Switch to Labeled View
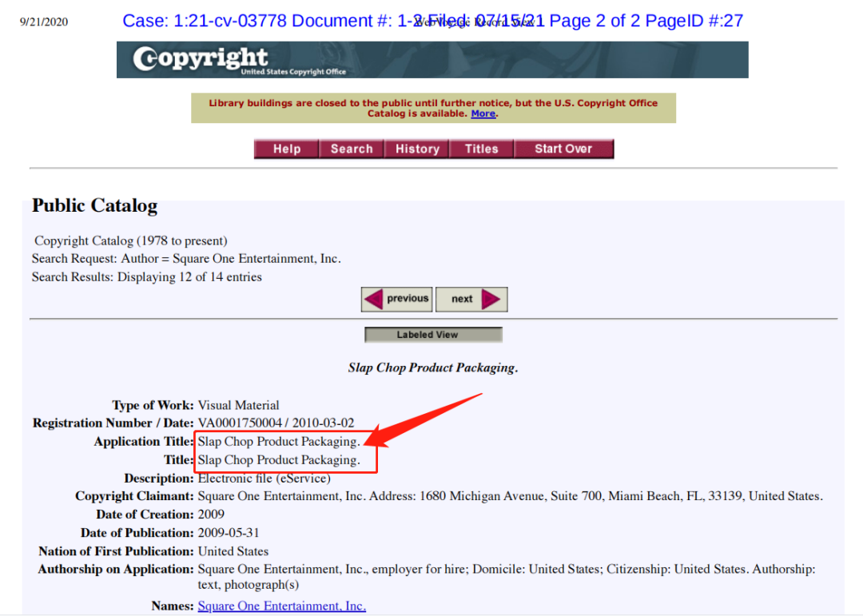 pyautogui.click(x=433, y=335)
